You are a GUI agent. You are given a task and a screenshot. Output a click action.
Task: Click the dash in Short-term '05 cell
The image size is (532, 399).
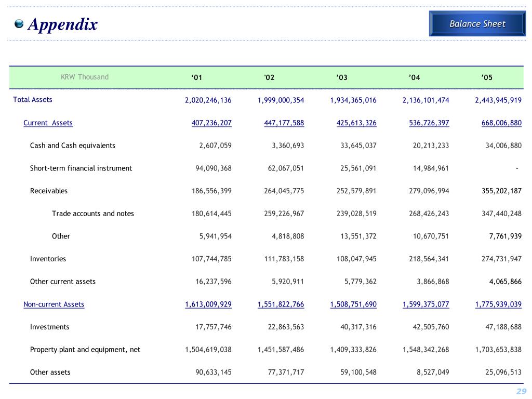pos(517,168)
